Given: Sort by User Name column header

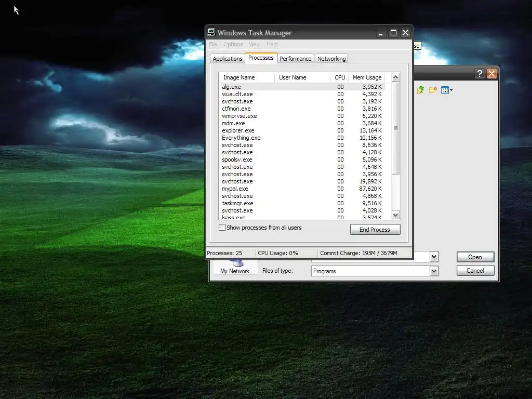Looking at the screenshot, I should [x=302, y=77].
